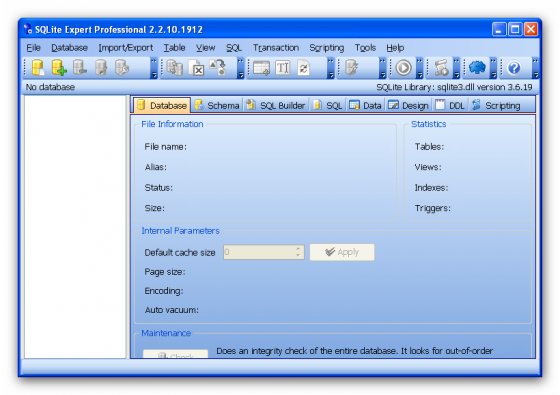Click the rename table text icon
This screenshot has width=560, height=395.
(282, 68)
